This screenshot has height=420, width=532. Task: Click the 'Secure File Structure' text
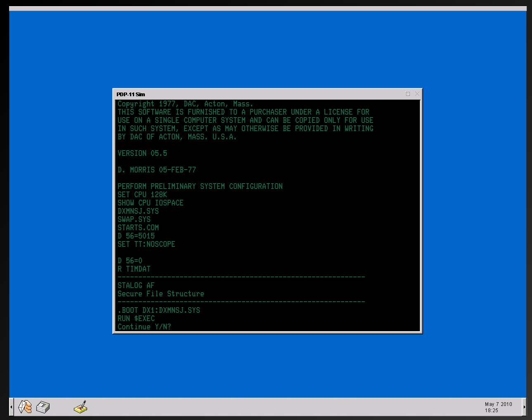pos(161,294)
